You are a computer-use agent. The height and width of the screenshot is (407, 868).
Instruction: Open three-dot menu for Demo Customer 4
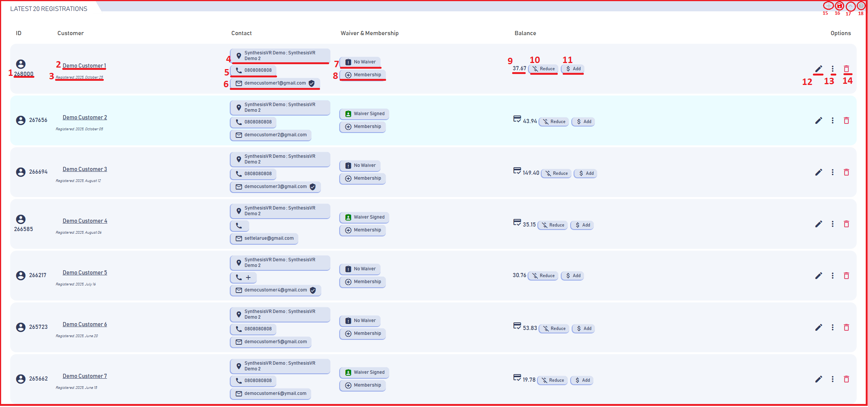tap(833, 224)
